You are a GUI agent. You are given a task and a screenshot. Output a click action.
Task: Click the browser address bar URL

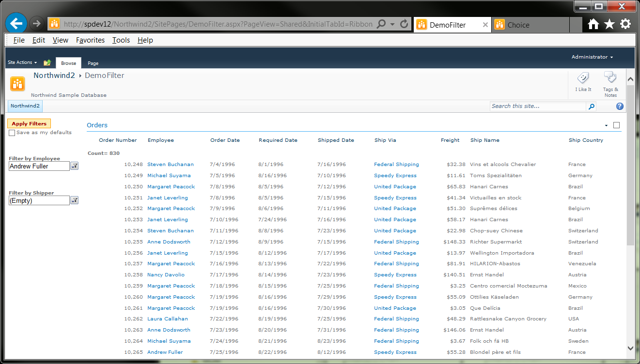click(x=218, y=24)
